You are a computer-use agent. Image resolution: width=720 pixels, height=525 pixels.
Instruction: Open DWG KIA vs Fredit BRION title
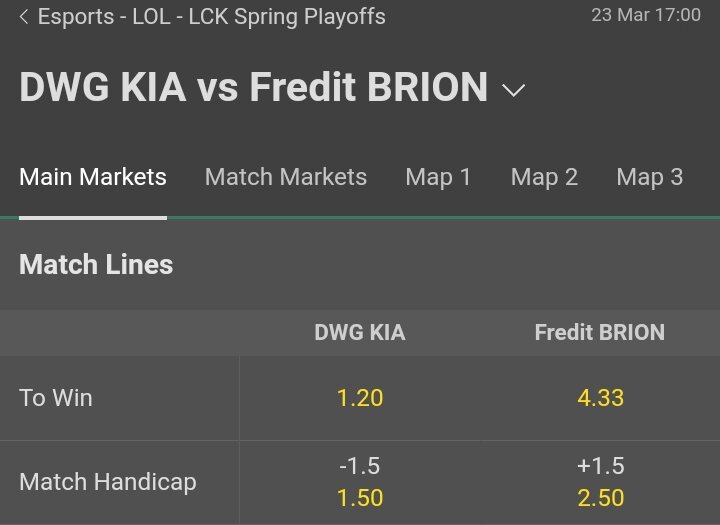pyautogui.click(x=253, y=87)
